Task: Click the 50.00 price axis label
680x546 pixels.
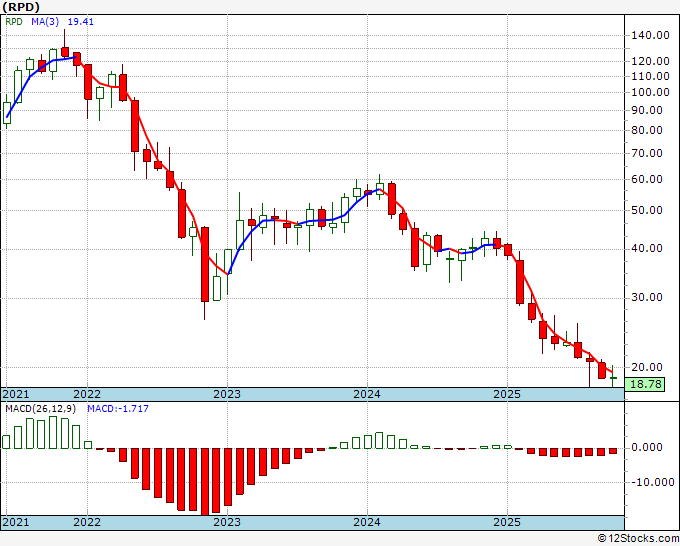Action: coord(647,210)
